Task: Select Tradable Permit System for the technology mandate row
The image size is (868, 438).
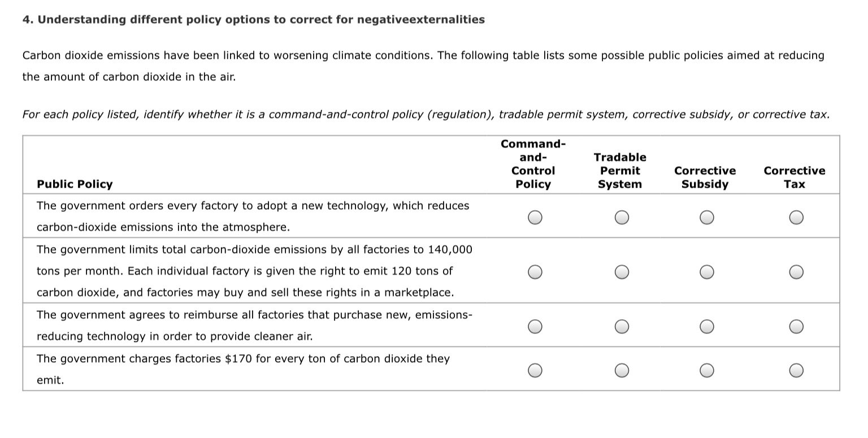Action: tap(622, 216)
